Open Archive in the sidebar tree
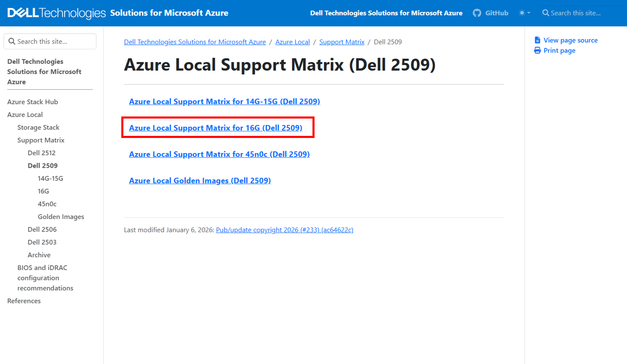This screenshot has height=364, width=627. (39, 255)
